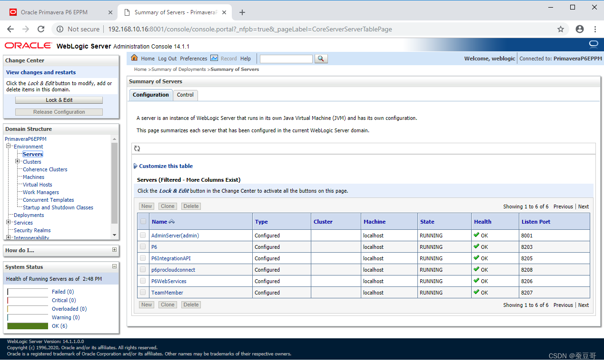Open Preferences in the toolbar
Viewport: 604px width, 364px height.
coord(194,59)
